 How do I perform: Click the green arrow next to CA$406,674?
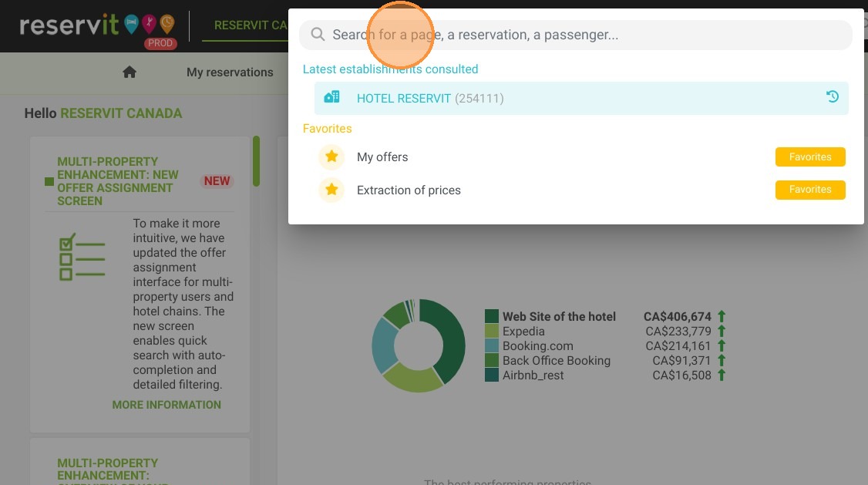[722, 316]
